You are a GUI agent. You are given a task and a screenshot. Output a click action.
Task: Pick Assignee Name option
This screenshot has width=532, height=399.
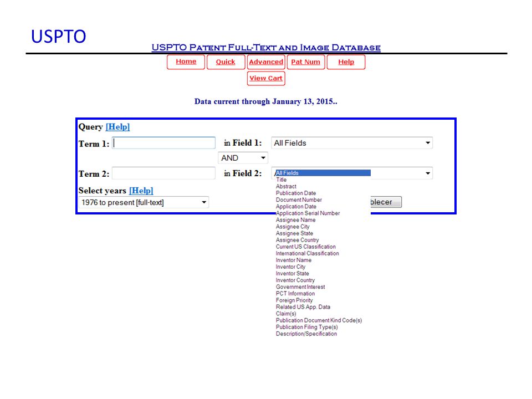point(295,220)
